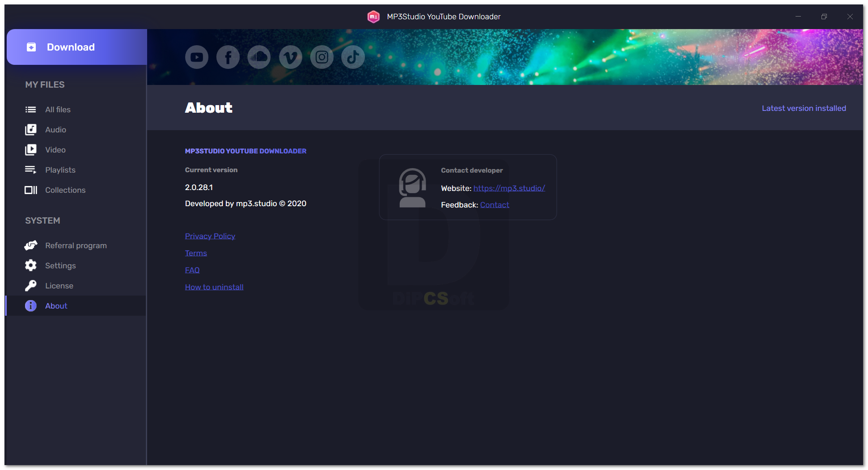Click the MP3Studio logo in title bar

point(373,17)
